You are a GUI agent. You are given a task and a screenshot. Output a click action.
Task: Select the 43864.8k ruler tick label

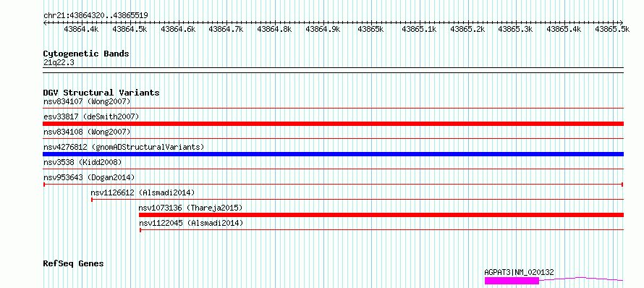tap(274, 29)
